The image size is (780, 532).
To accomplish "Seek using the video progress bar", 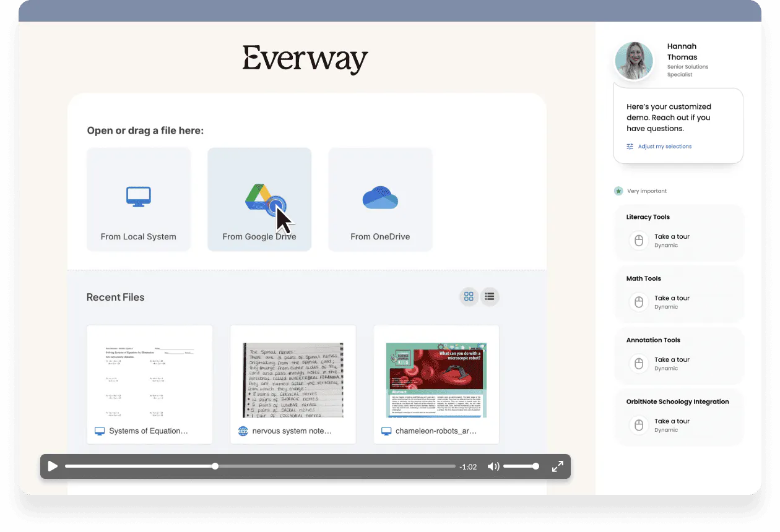I will 260,466.
